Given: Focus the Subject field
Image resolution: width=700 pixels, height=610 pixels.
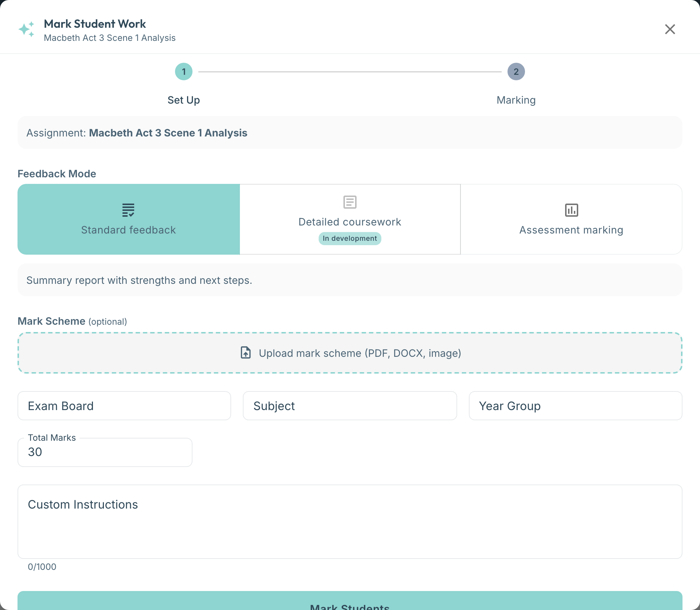Looking at the screenshot, I should (350, 406).
